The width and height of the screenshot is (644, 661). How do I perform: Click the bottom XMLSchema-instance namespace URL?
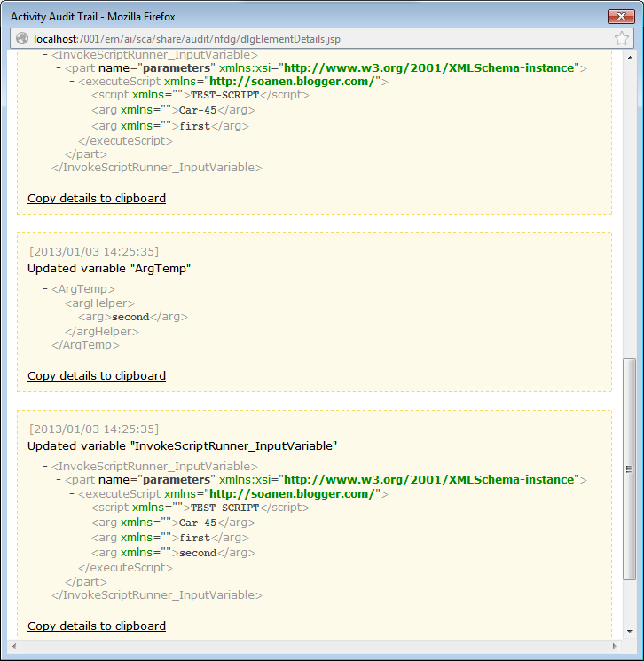click(x=429, y=480)
